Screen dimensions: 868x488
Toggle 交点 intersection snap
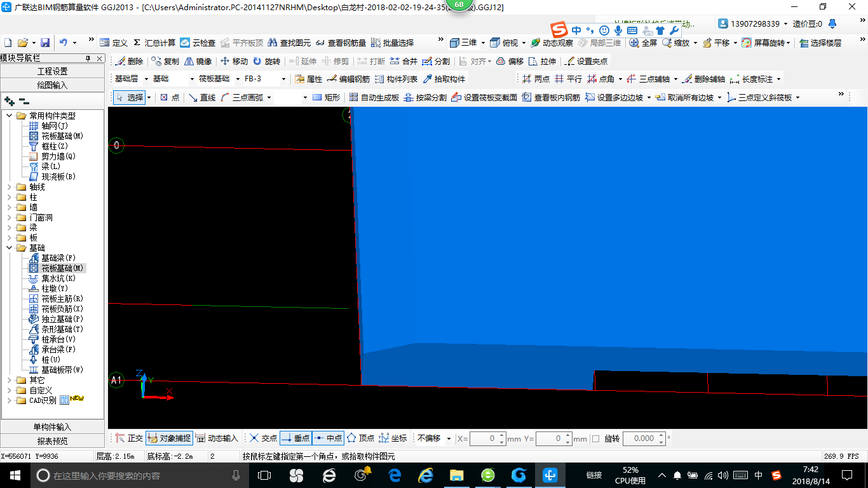263,438
